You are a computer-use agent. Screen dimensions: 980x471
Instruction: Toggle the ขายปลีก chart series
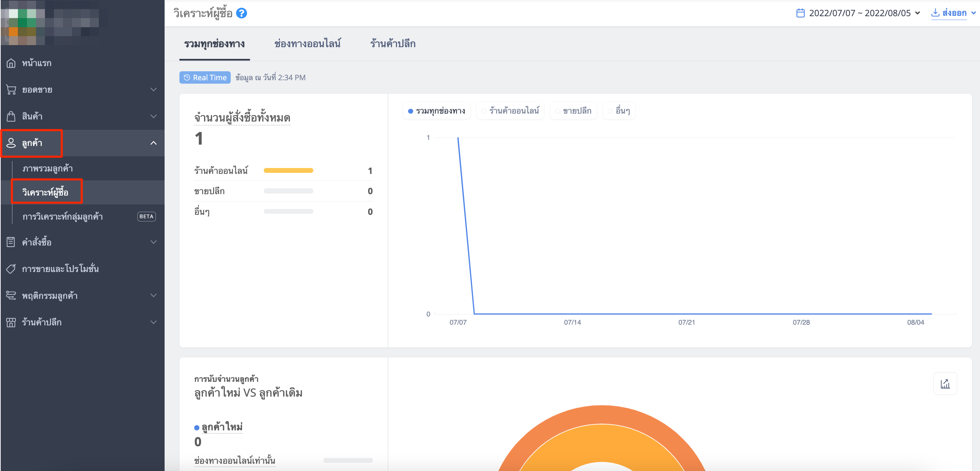pos(573,111)
